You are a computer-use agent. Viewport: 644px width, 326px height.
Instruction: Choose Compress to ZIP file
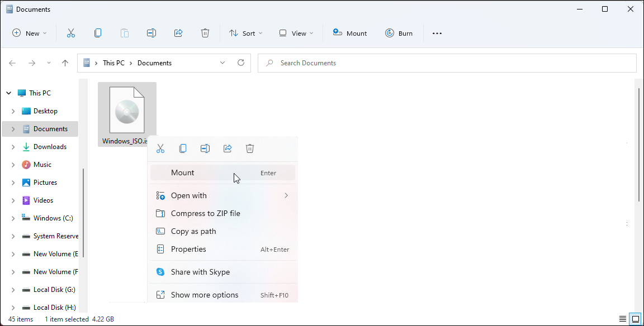(x=205, y=213)
